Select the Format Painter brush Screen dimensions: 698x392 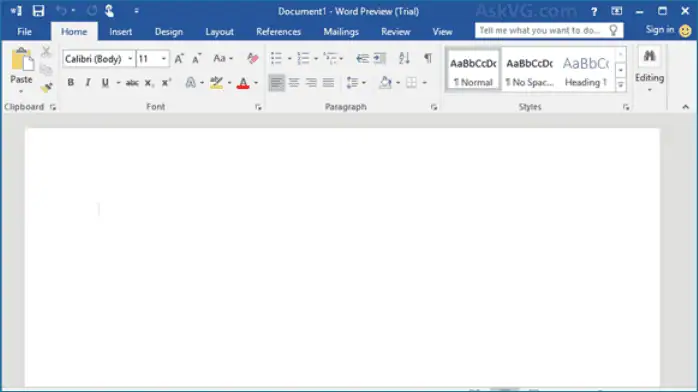coord(46,88)
